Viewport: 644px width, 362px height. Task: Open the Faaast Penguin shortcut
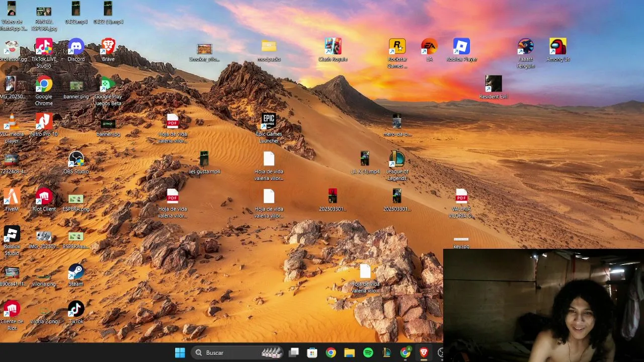(526, 53)
